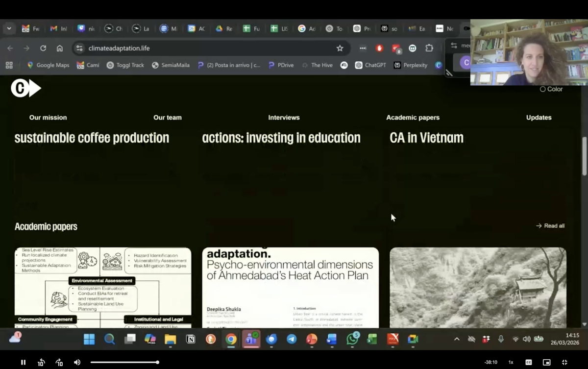Open PowerPoint from the taskbar
Image resolution: width=588 pixels, height=369 pixels.
(312, 339)
